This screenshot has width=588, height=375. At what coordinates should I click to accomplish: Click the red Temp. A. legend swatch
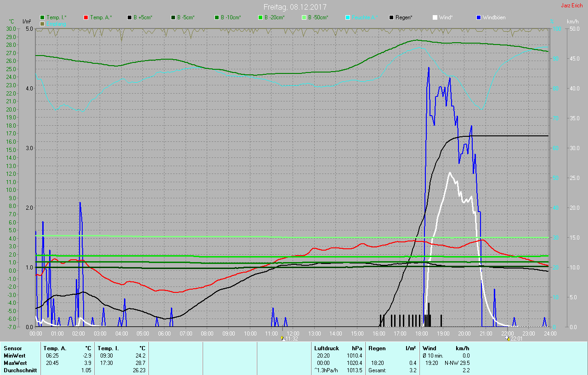[x=86, y=17]
